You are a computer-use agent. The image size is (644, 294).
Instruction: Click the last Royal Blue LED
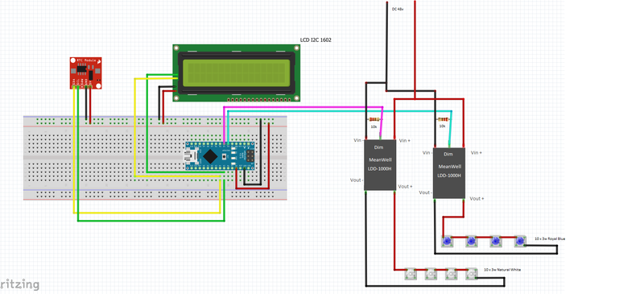(x=520, y=241)
